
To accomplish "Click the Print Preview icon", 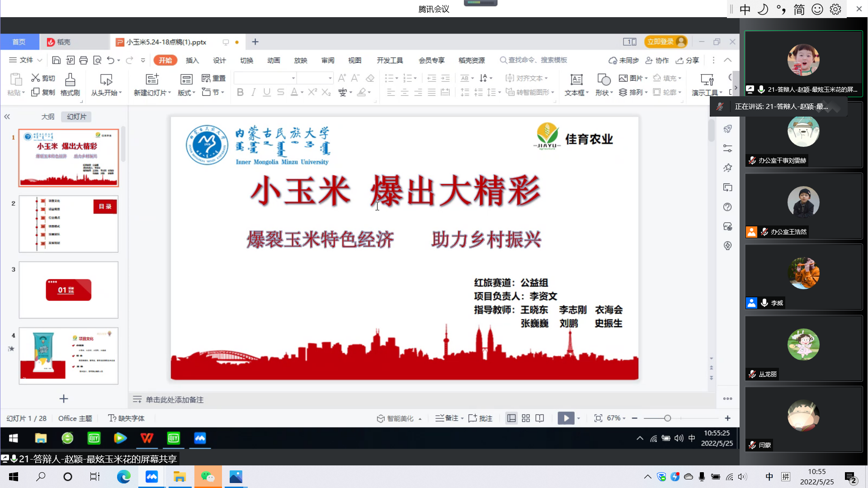I will 97,60.
